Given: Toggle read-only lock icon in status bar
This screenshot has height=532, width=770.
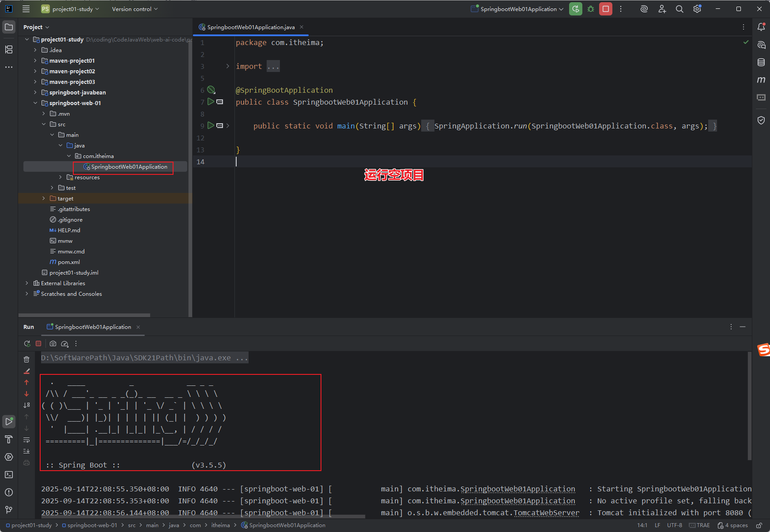Looking at the screenshot, I should pyautogui.click(x=759, y=525).
